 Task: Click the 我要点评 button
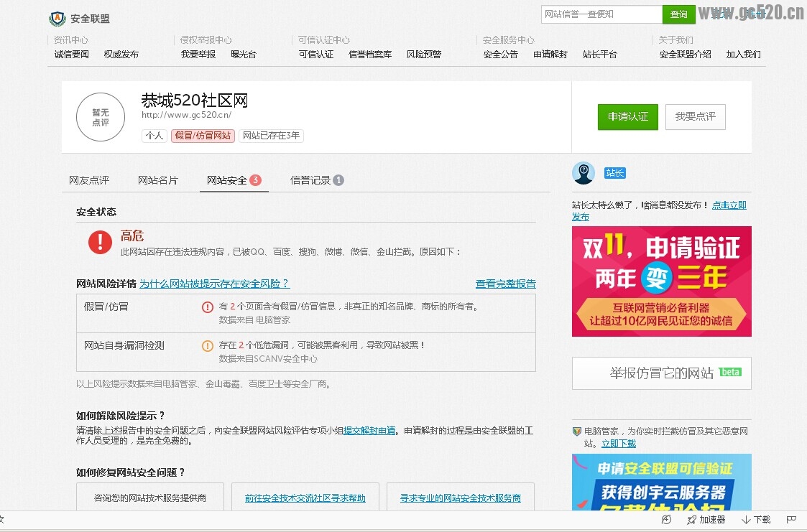(x=695, y=116)
